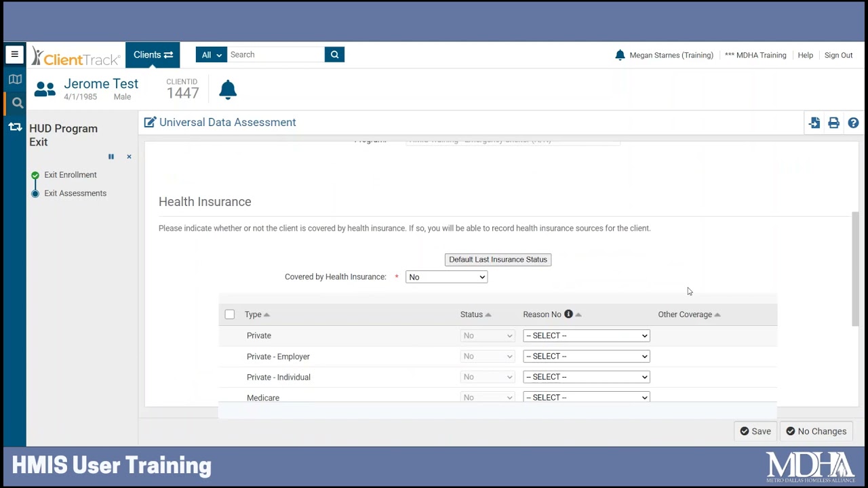Expand Reason No dropdown for Private - Employer
868x488 pixels.
(586, 357)
